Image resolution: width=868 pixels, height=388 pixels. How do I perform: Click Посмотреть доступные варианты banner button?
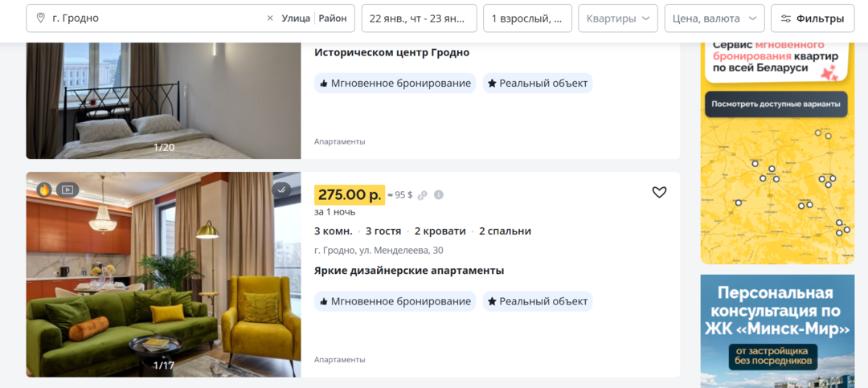click(x=776, y=104)
